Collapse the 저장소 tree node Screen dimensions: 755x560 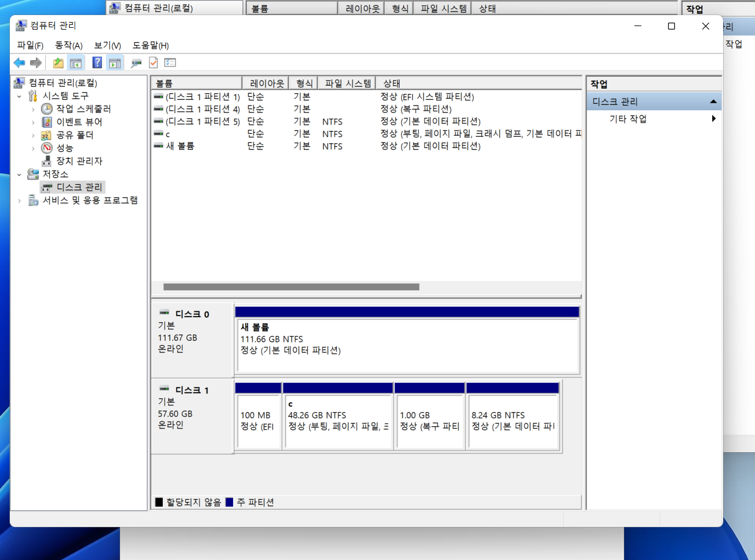tap(19, 174)
